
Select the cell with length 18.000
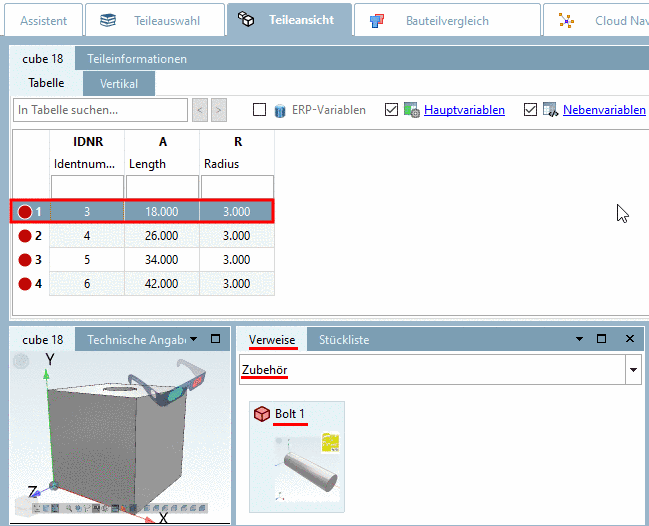tap(162, 212)
